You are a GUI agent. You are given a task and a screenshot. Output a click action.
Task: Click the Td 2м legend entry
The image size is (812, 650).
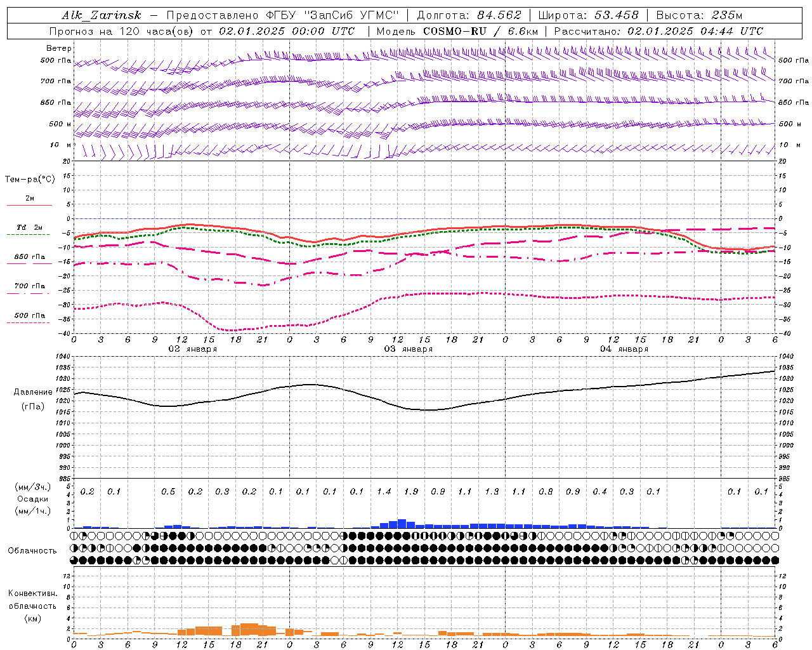(29, 227)
